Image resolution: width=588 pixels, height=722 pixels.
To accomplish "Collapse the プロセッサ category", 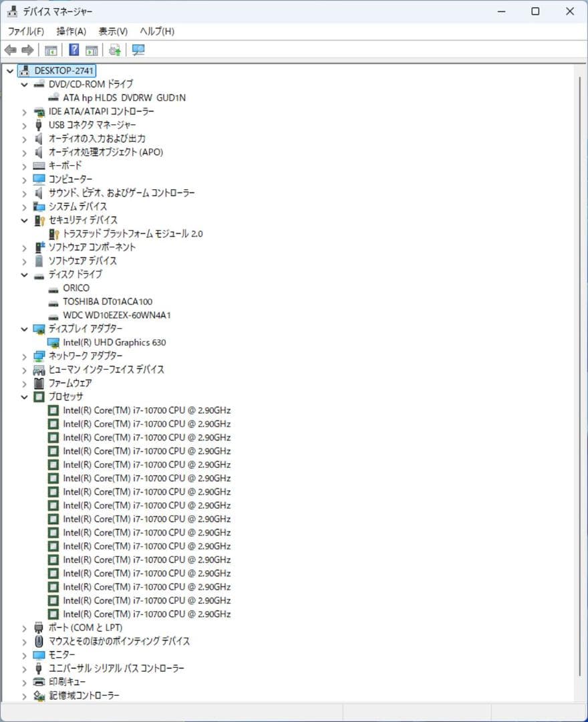I will (25, 396).
